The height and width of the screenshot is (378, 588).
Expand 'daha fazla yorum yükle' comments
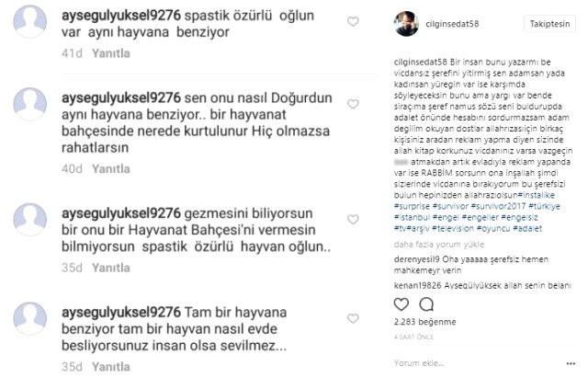(x=439, y=245)
